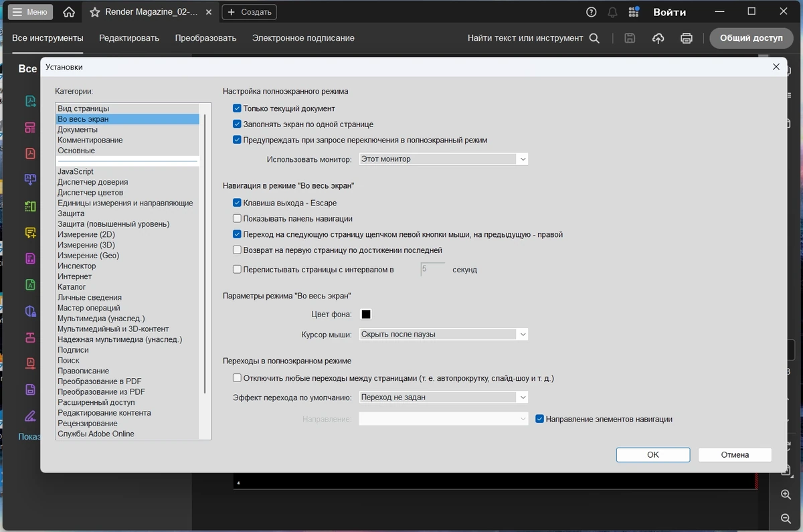
Task: Open the yellow Add comments sidebar tool
Action: pos(30,232)
